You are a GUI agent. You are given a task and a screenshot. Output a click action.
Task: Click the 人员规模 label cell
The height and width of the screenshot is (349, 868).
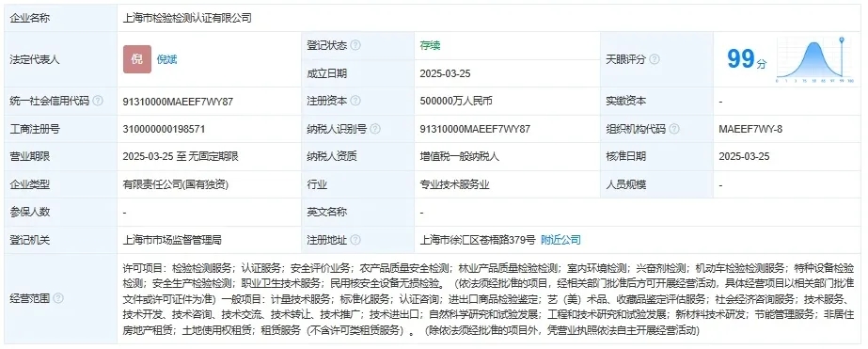click(x=656, y=185)
